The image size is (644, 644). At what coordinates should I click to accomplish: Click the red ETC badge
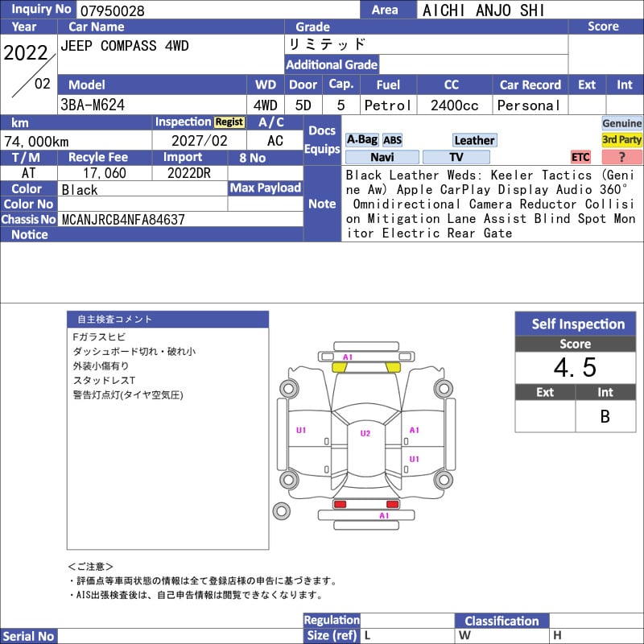click(x=580, y=157)
